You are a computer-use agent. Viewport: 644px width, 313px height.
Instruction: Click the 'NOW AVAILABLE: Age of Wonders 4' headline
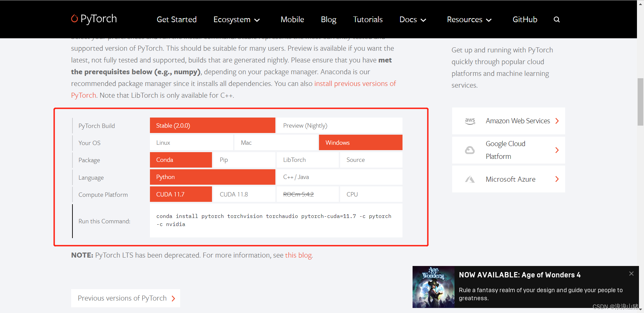coord(520,275)
